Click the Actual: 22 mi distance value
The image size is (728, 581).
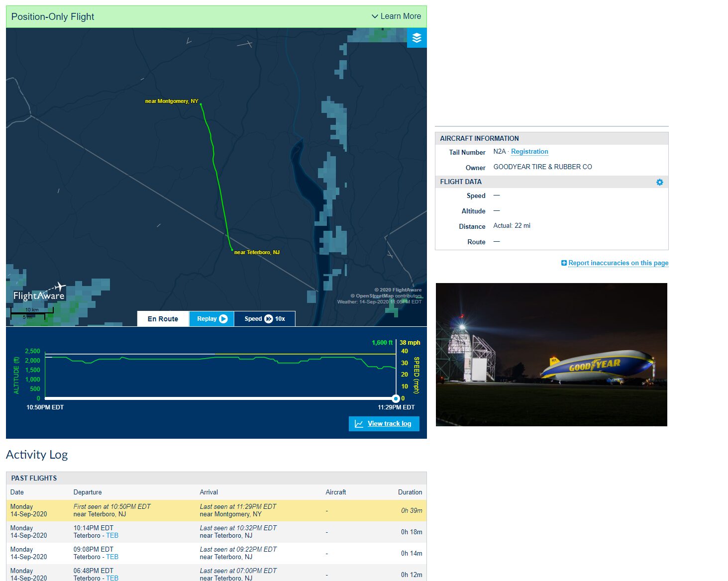pos(512,226)
